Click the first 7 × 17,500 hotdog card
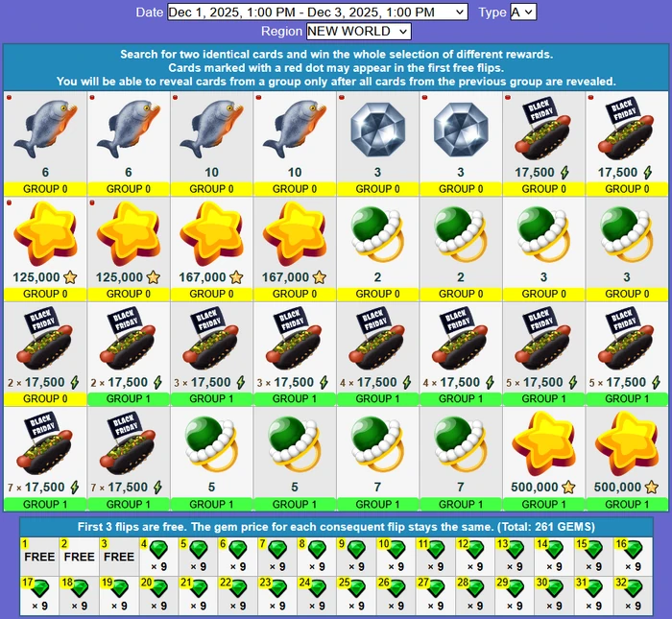 click(45, 459)
